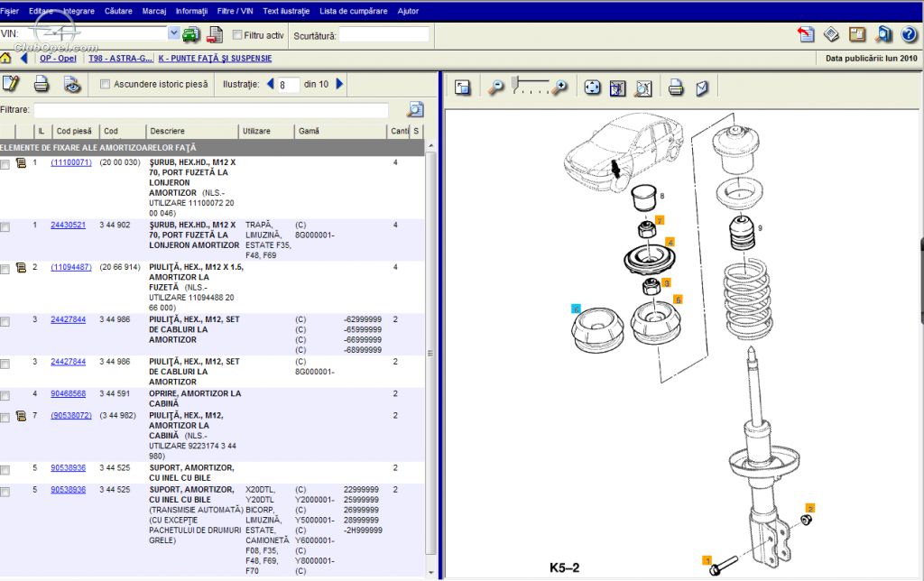The height and width of the screenshot is (581, 924).
Task: Click the envelope icon in the illustration toolbar
Action: pos(702,88)
